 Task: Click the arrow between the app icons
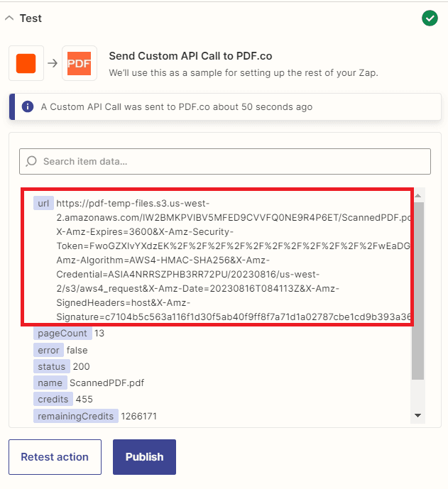pos(53,63)
